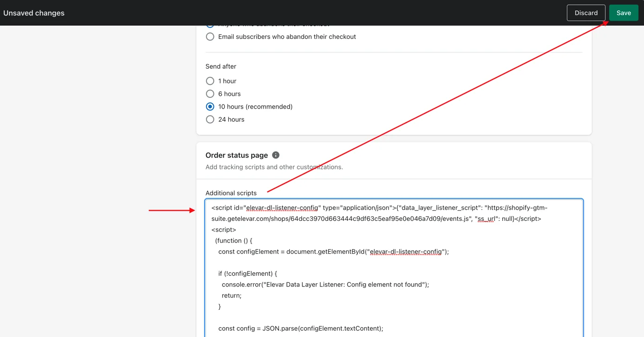Click the 'Unsaved changes' header text
This screenshot has width=644, height=337.
tap(34, 13)
